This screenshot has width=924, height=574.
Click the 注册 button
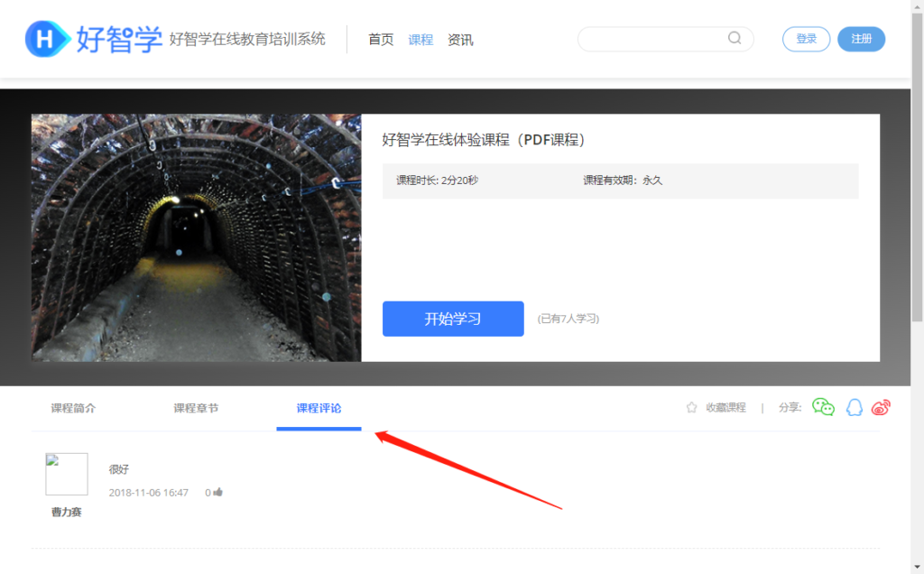862,39
